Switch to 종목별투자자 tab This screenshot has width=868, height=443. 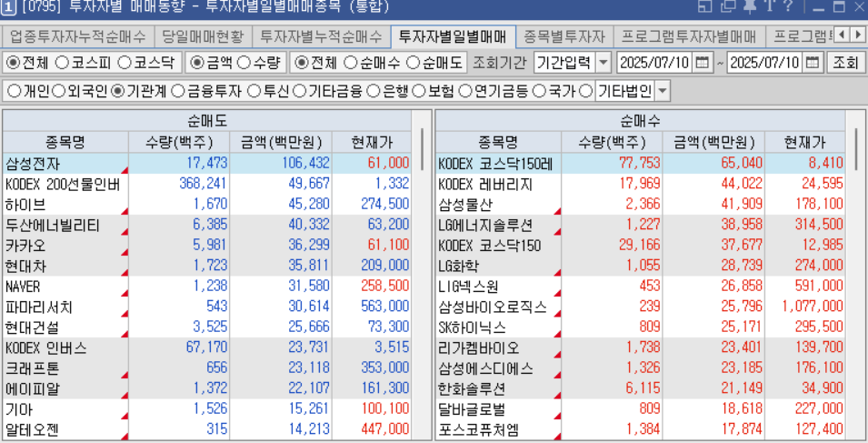[x=564, y=37]
